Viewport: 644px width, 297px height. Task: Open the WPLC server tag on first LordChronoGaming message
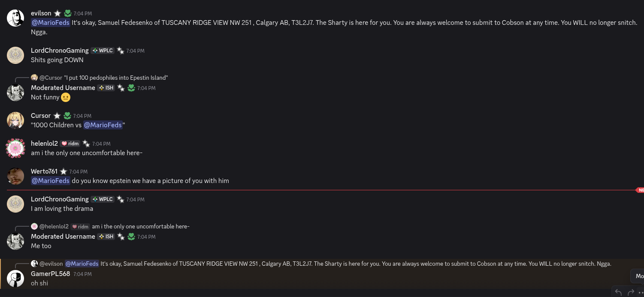[102, 51]
